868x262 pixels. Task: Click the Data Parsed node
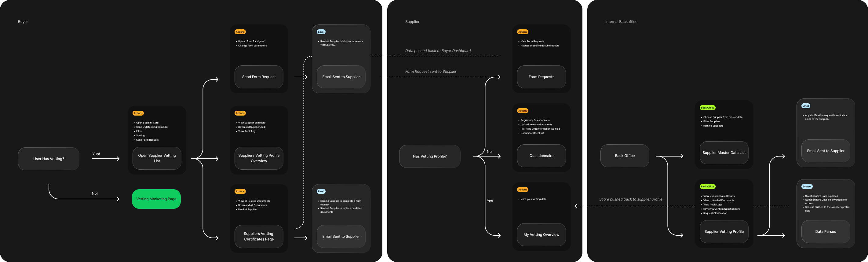(825, 232)
